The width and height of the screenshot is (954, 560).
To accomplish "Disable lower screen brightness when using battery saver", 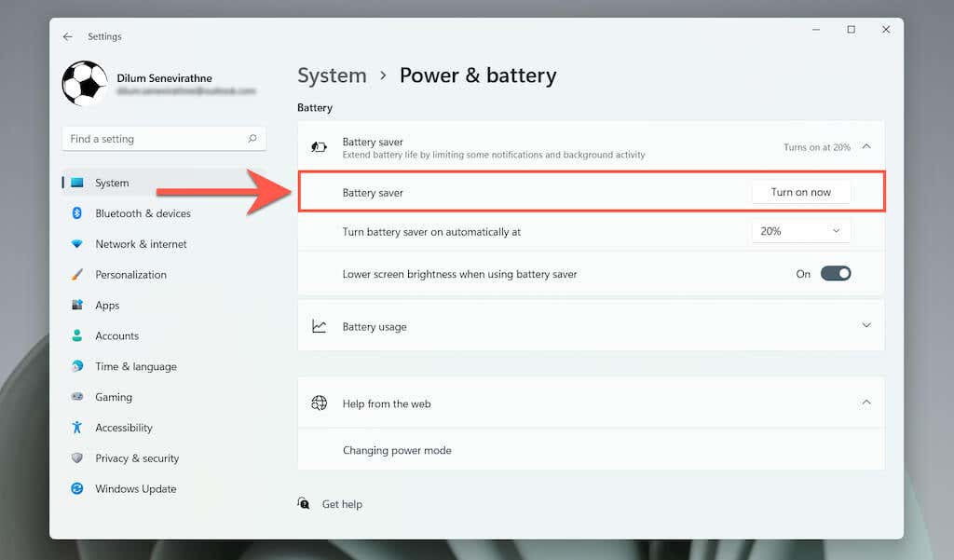I will (x=836, y=274).
